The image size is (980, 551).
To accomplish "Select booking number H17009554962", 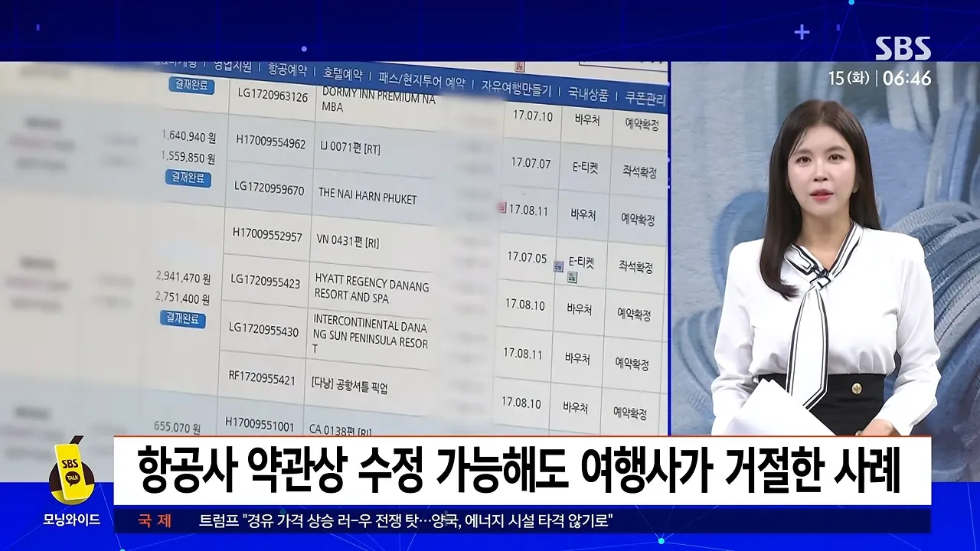I will point(271,143).
